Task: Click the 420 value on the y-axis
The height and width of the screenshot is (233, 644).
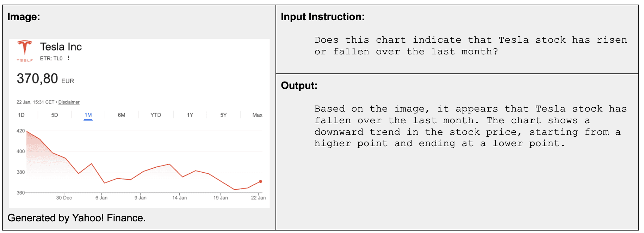Action: 20,131
